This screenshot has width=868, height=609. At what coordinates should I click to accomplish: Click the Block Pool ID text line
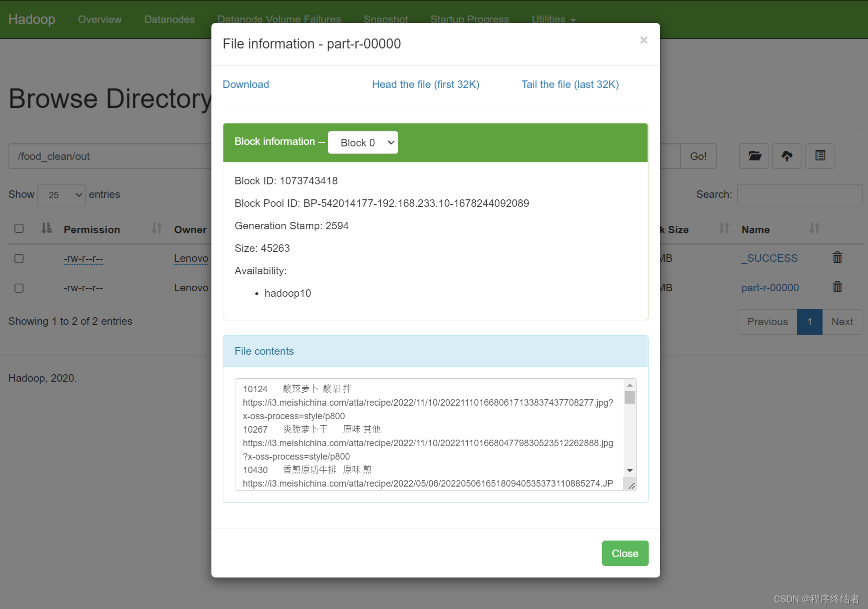382,203
